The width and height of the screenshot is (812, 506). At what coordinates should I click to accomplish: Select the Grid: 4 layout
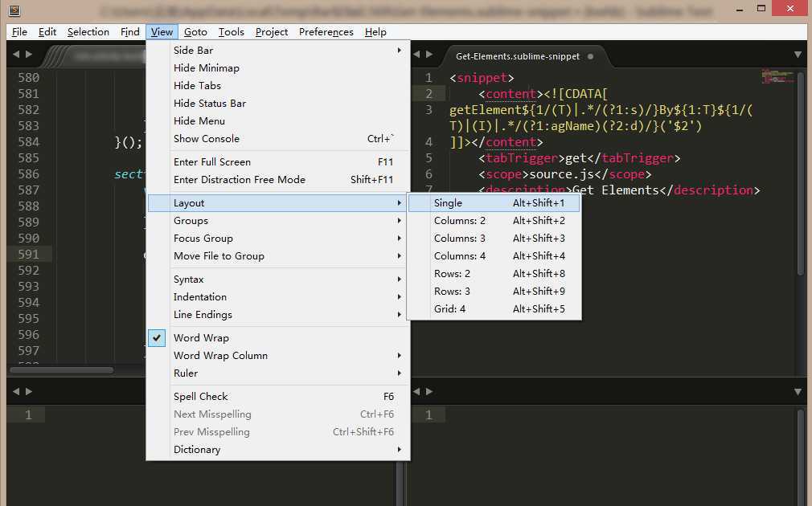click(494, 308)
